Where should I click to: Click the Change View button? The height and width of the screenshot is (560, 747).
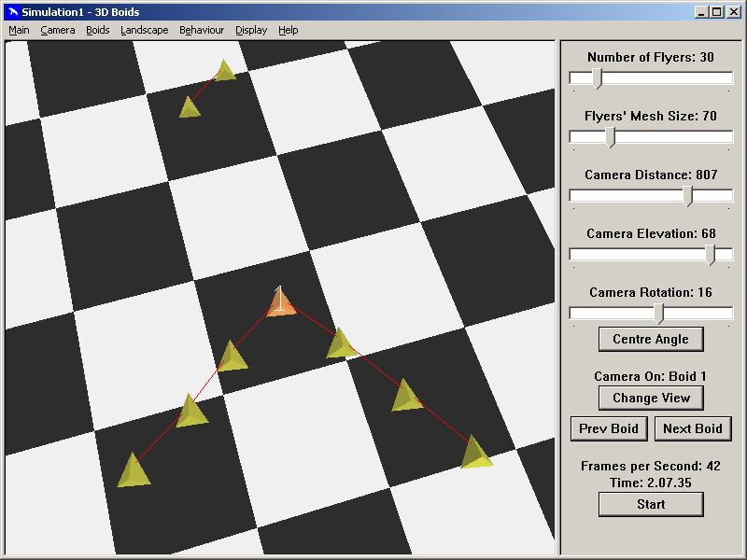(x=651, y=398)
